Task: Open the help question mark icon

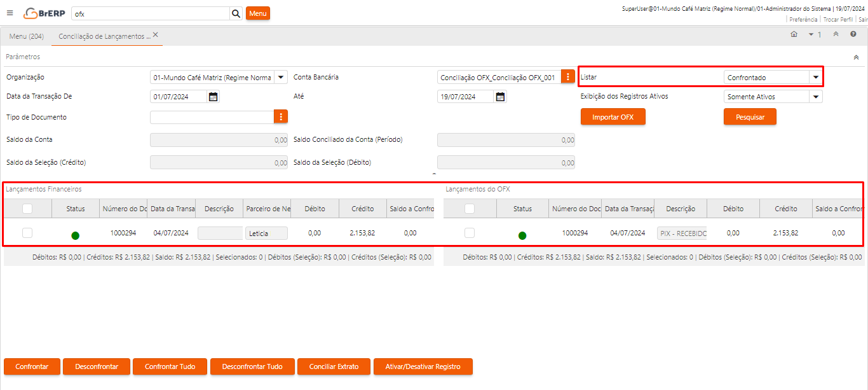Action: pos(853,34)
